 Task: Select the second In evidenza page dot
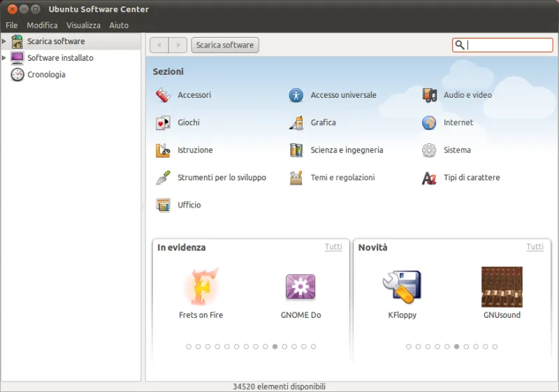tap(198, 347)
